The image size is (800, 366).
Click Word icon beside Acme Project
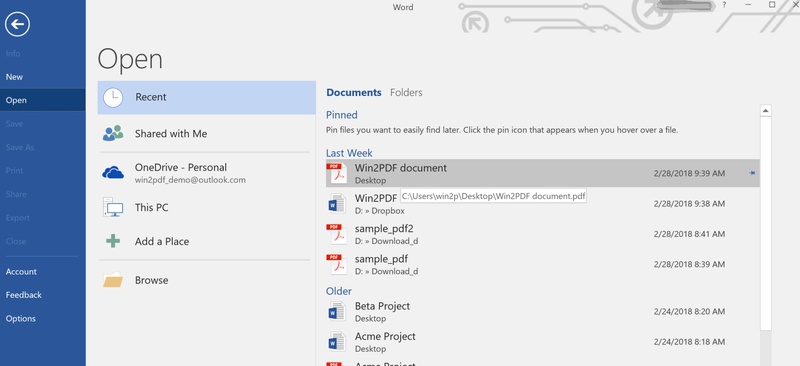pos(337,341)
